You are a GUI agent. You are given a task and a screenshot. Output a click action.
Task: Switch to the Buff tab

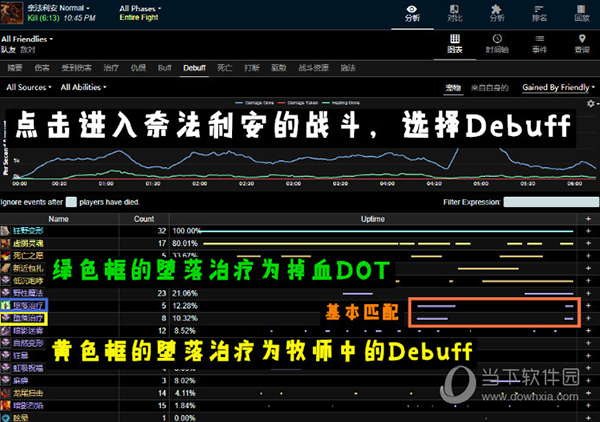[x=165, y=67]
